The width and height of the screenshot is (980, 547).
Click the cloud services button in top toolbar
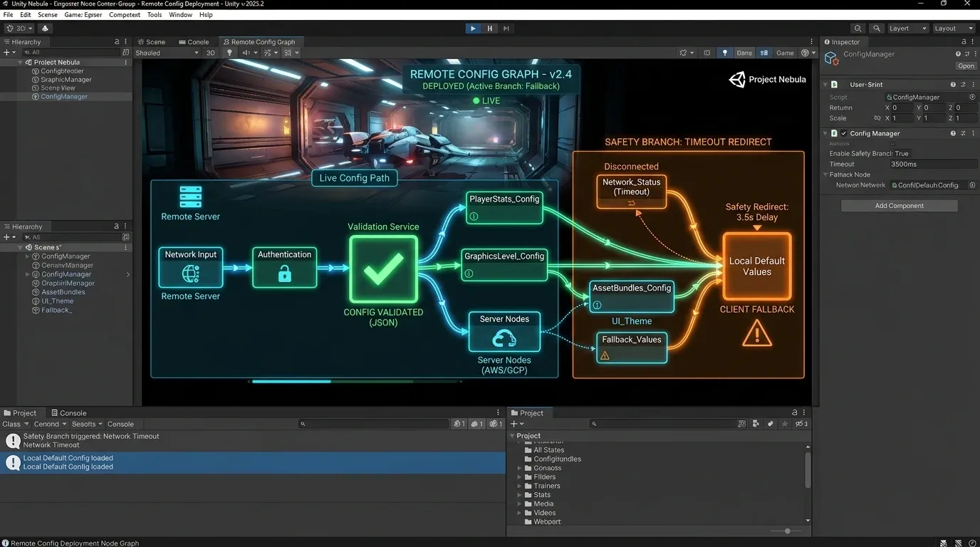pyautogui.click(x=46, y=28)
